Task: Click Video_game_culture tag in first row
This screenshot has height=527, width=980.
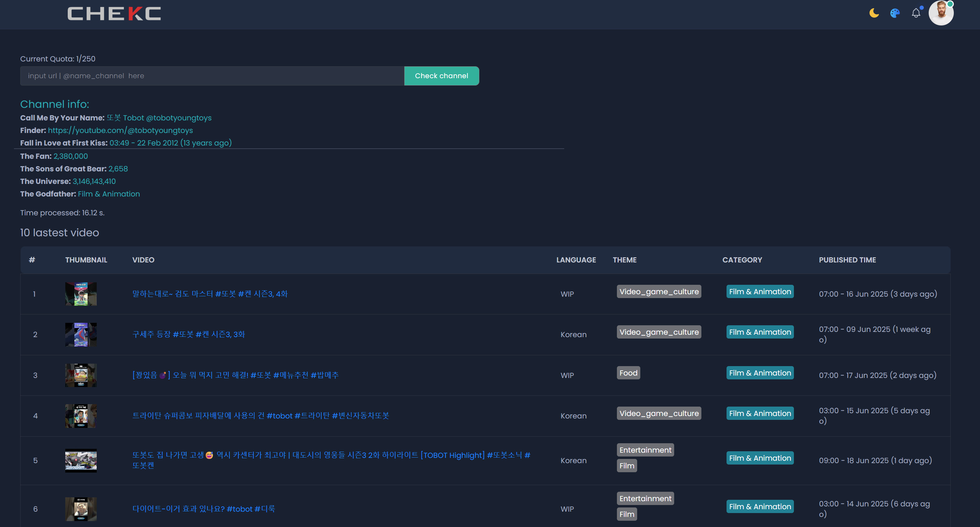Action: 658,292
